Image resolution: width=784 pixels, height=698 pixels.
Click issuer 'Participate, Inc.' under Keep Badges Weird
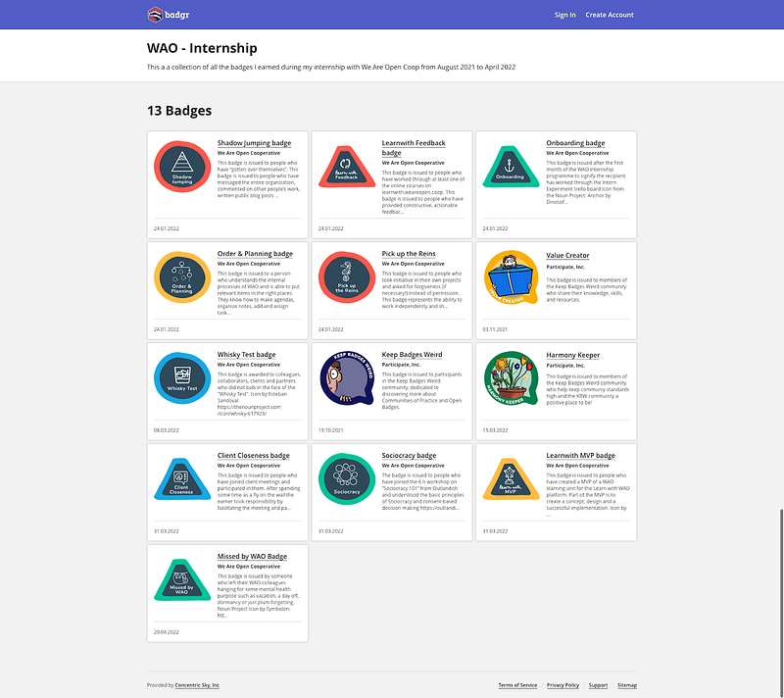(x=401, y=365)
